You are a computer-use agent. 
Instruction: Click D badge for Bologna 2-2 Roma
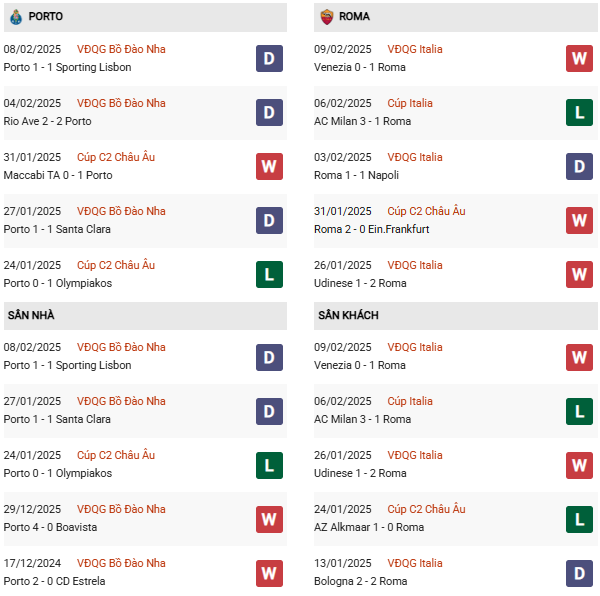coord(579,572)
